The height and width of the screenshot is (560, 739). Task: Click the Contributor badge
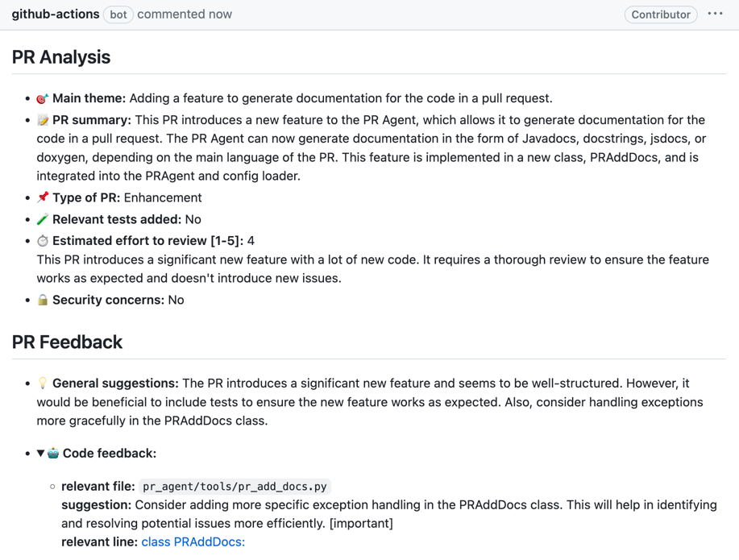point(660,15)
